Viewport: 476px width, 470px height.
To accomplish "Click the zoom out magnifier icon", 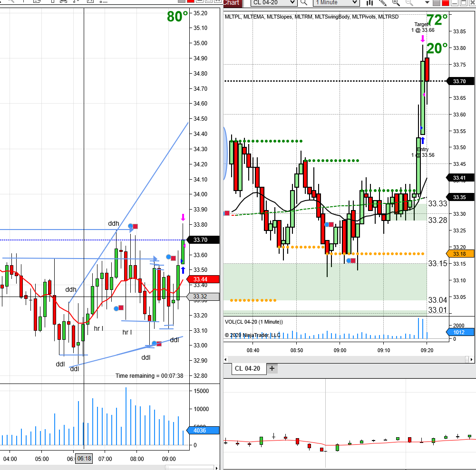I will point(409,3).
